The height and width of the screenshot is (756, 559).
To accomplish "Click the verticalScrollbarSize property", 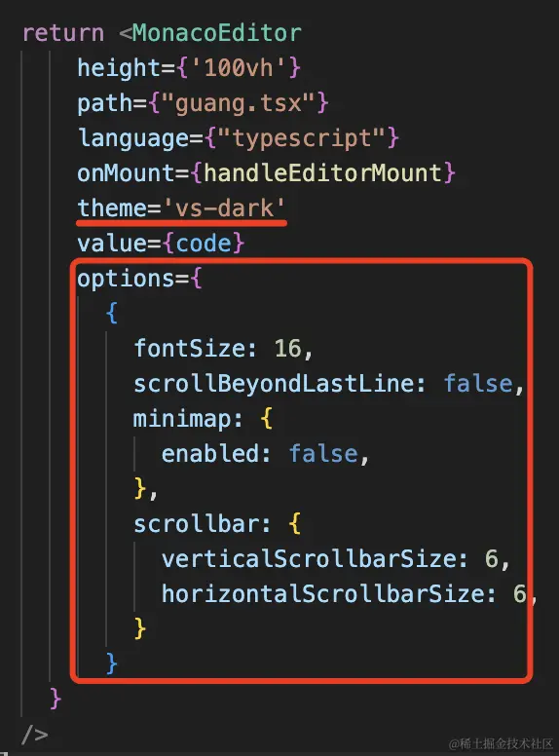I will tap(309, 559).
